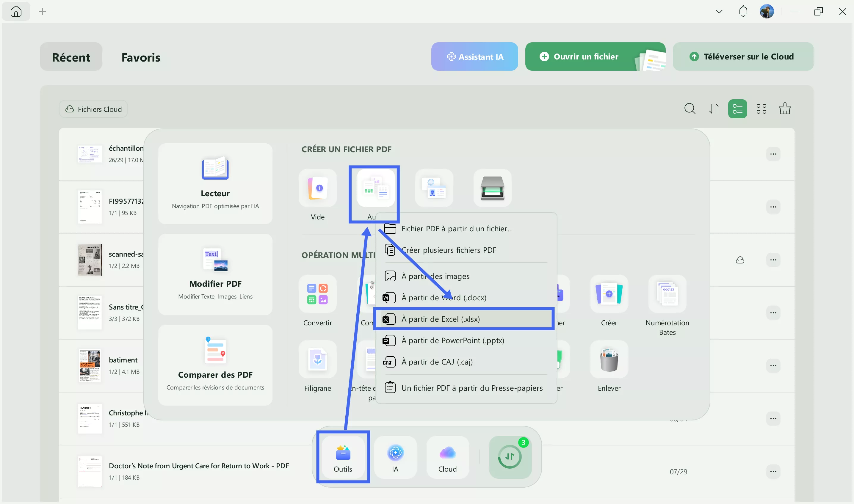
Task: Expand the title bar dropdown chevron
Action: click(x=719, y=12)
